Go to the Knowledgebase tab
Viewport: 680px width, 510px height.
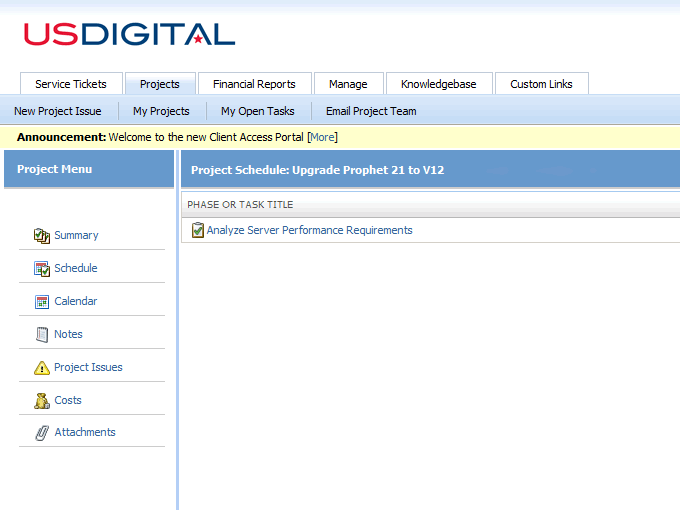tap(439, 84)
